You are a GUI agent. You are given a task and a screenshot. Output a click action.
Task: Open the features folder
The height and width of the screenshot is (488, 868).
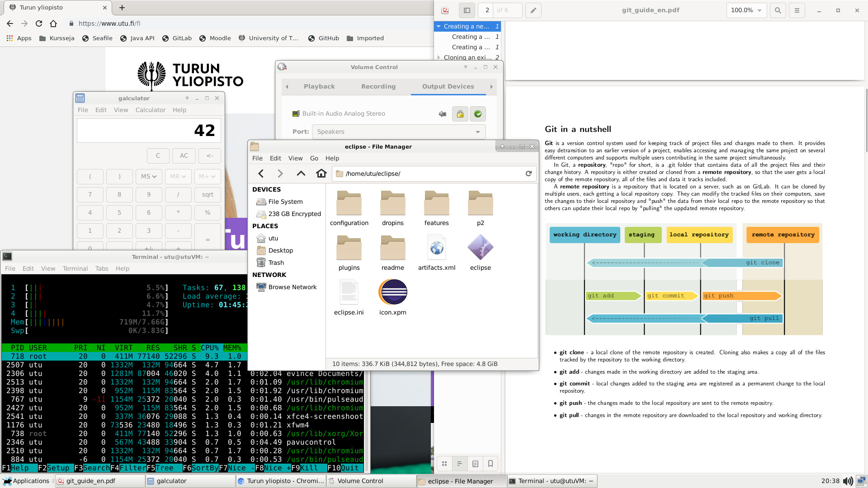(436, 208)
